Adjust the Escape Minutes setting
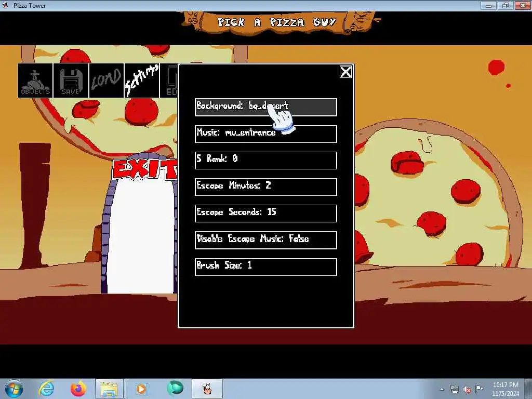Viewport: 532px width, 399px height. [265, 187]
